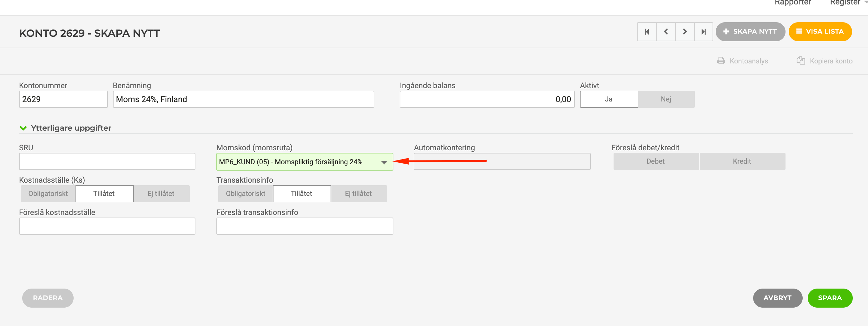This screenshot has height=326, width=868.
Task: Save the account with Spara
Action: (x=830, y=298)
